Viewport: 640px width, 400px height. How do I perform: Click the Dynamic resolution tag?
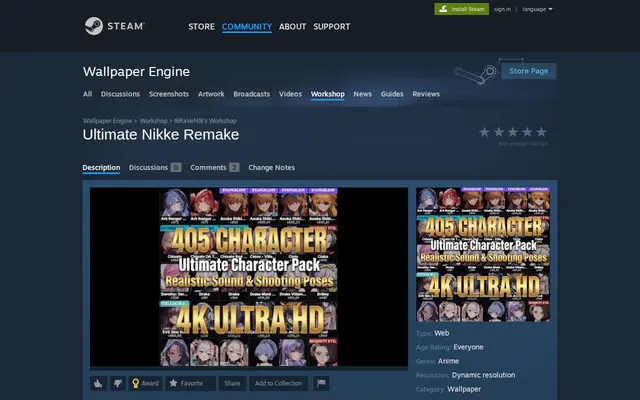[483, 375]
